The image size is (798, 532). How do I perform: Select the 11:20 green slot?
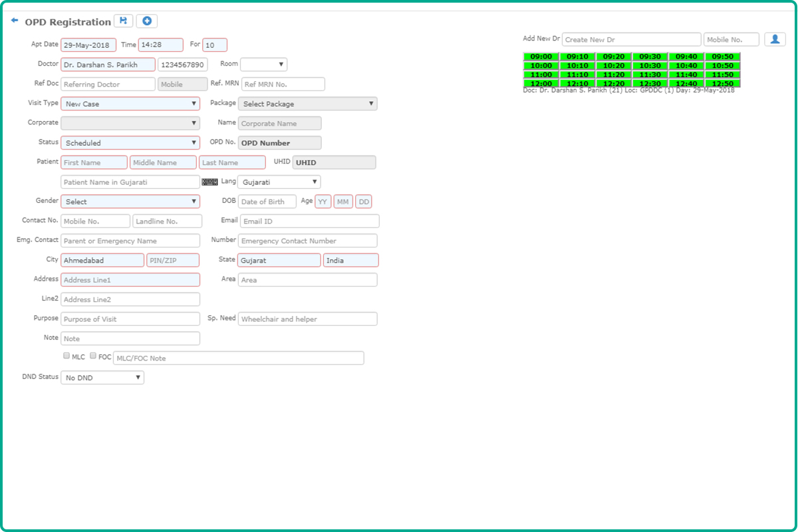(614, 75)
